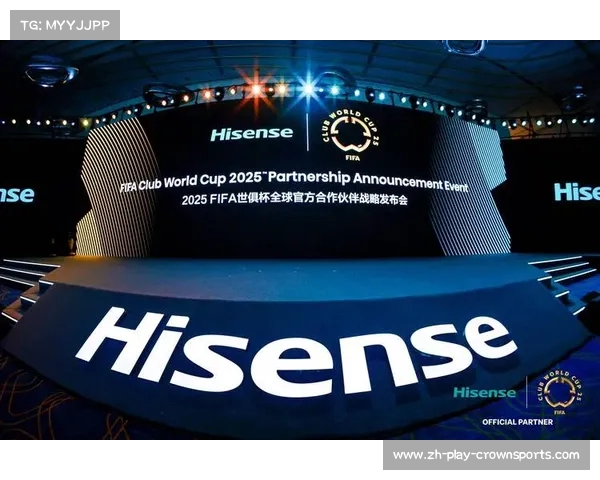Screen dimensions: 600x480
Task: Click the cut-off Hisense letters on the left side screen
Action: [16, 194]
